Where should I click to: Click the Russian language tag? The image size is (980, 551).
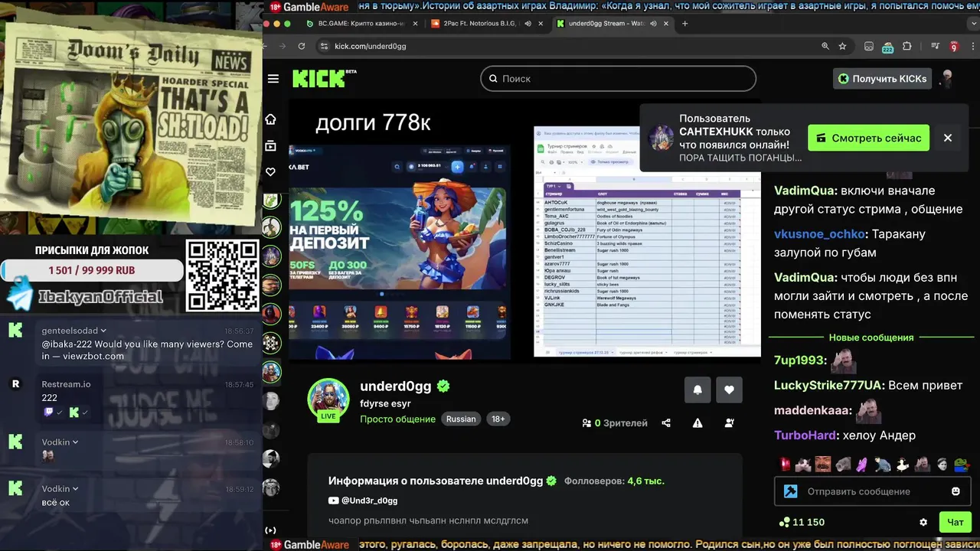coord(461,419)
